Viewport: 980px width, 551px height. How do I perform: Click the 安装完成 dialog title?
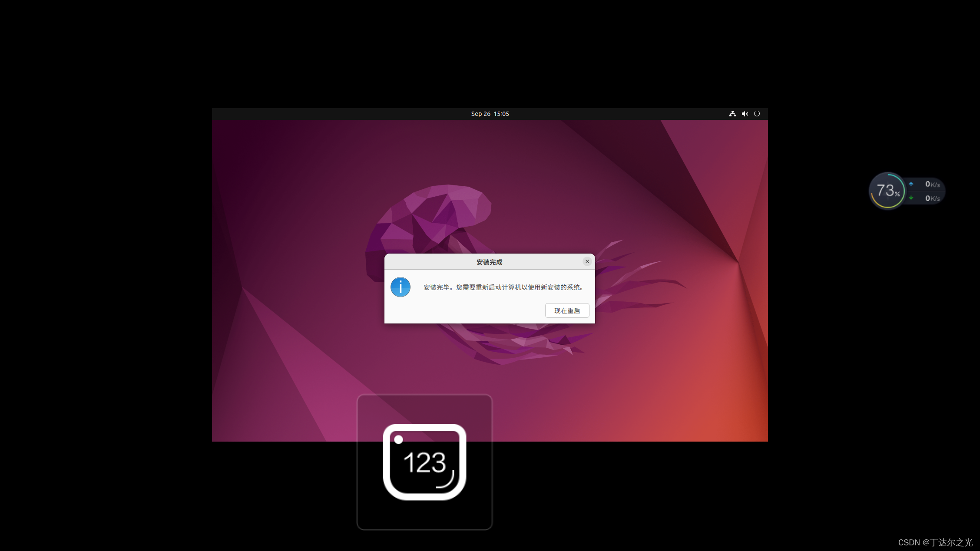489,262
